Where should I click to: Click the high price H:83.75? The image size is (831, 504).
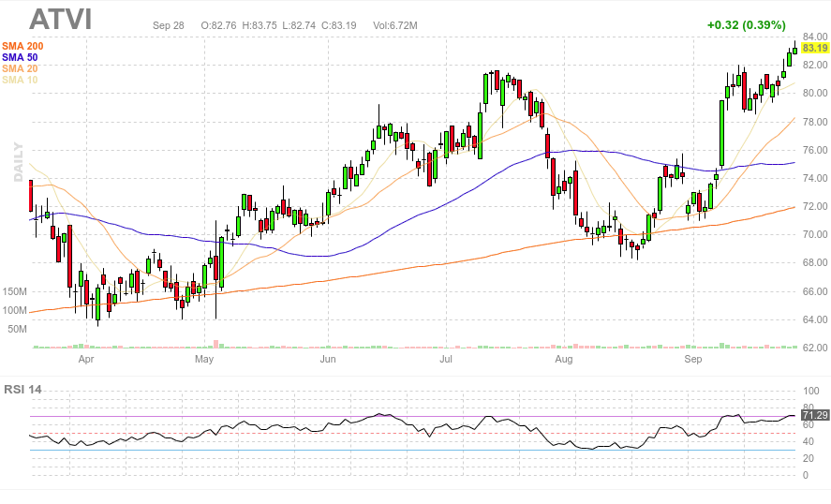coord(260,25)
